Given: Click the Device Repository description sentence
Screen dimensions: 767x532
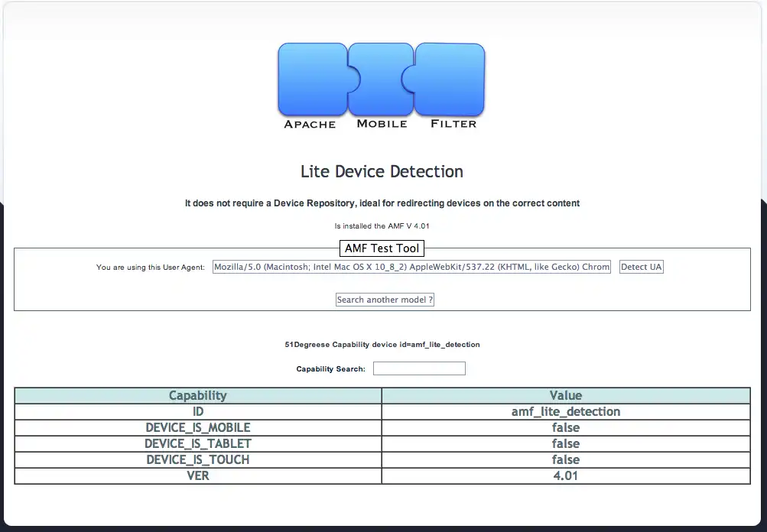Looking at the screenshot, I should coord(382,203).
